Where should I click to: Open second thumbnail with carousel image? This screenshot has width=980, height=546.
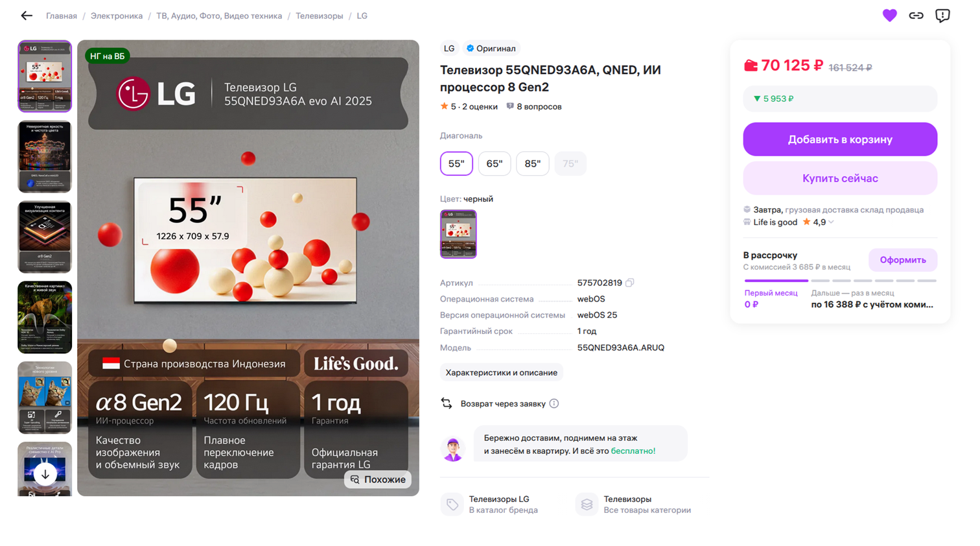(x=45, y=156)
